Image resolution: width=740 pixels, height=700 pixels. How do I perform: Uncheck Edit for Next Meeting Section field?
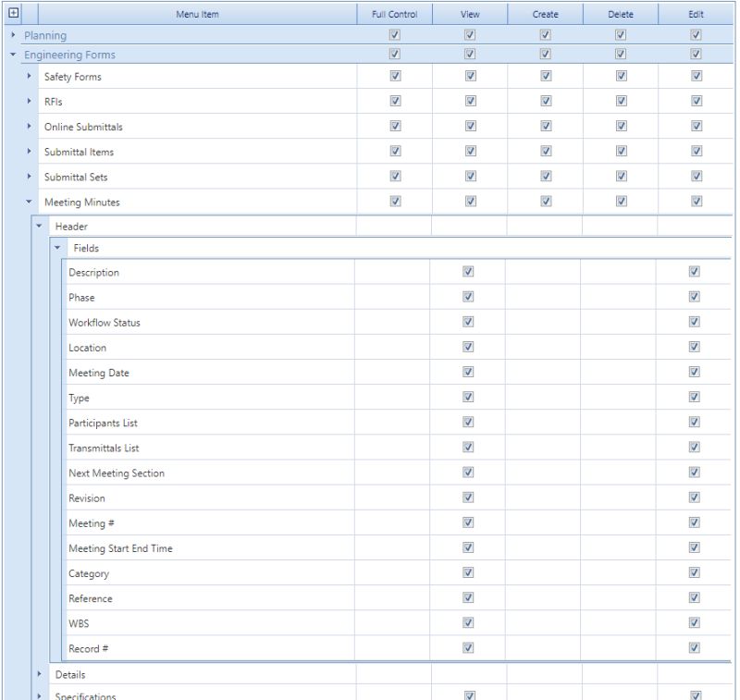click(x=695, y=473)
